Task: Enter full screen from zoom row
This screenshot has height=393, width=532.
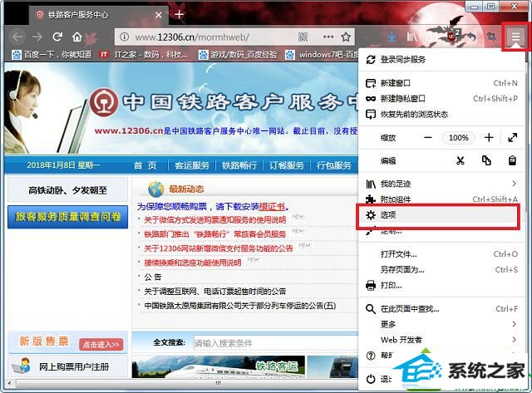Action: [x=512, y=138]
